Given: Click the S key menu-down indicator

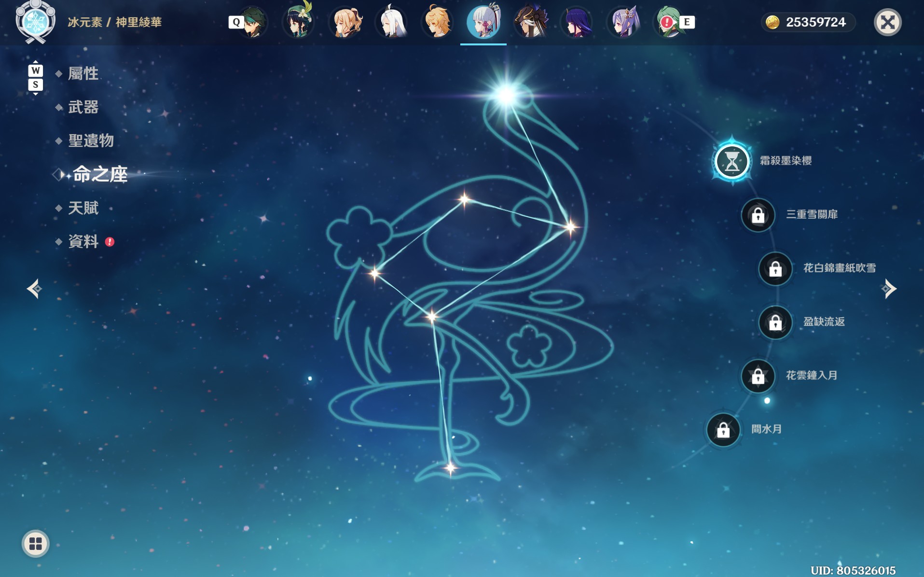Looking at the screenshot, I should pyautogui.click(x=35, y=84).
